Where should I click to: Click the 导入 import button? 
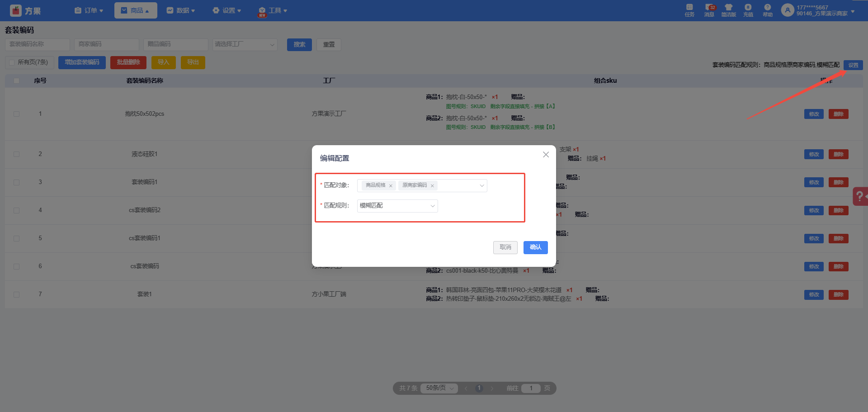[x=163, y=62]
